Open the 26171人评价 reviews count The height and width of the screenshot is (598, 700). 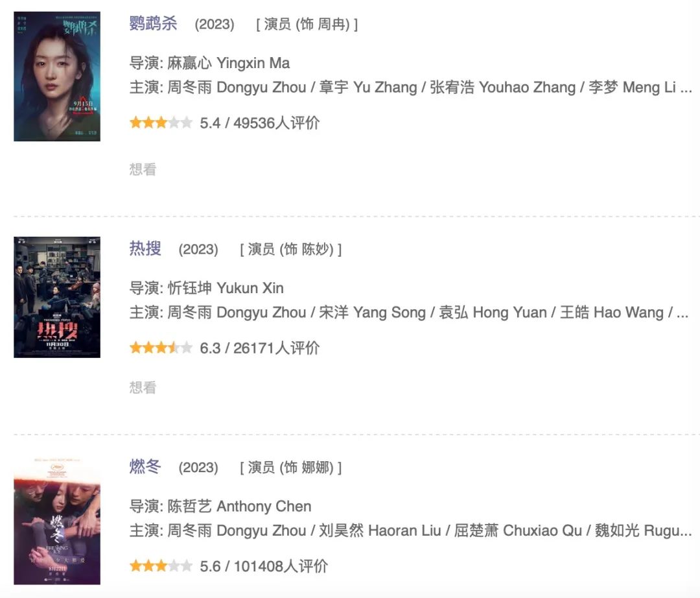tap(276, 348)
